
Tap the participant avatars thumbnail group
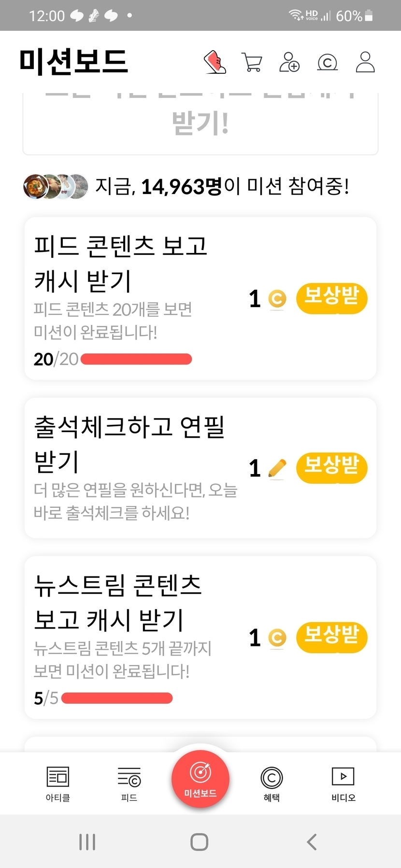tap(56, 186)
